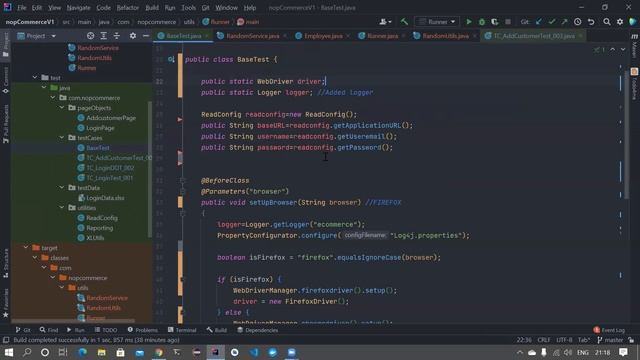
Task: Switch to TC_AddCustomerTest_003.java tab
Action: pyautogui.click(x=534, y=36)
